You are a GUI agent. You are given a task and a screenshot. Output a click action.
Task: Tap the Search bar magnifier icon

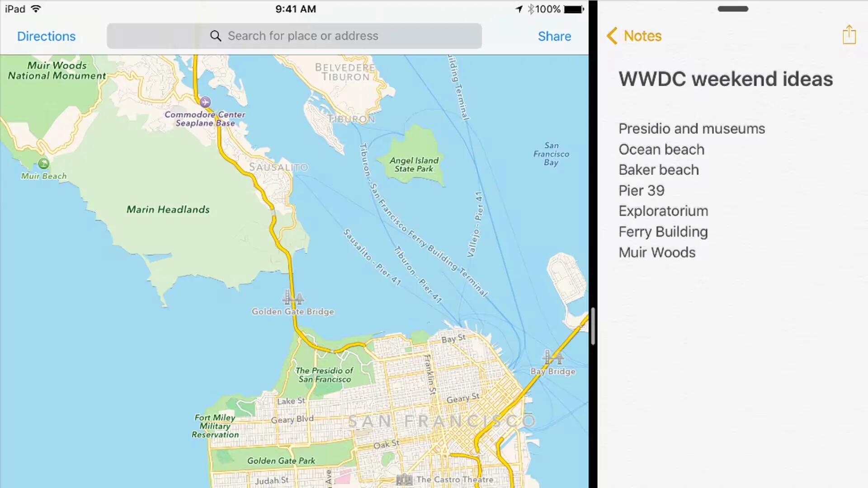(x=216, y=36)
